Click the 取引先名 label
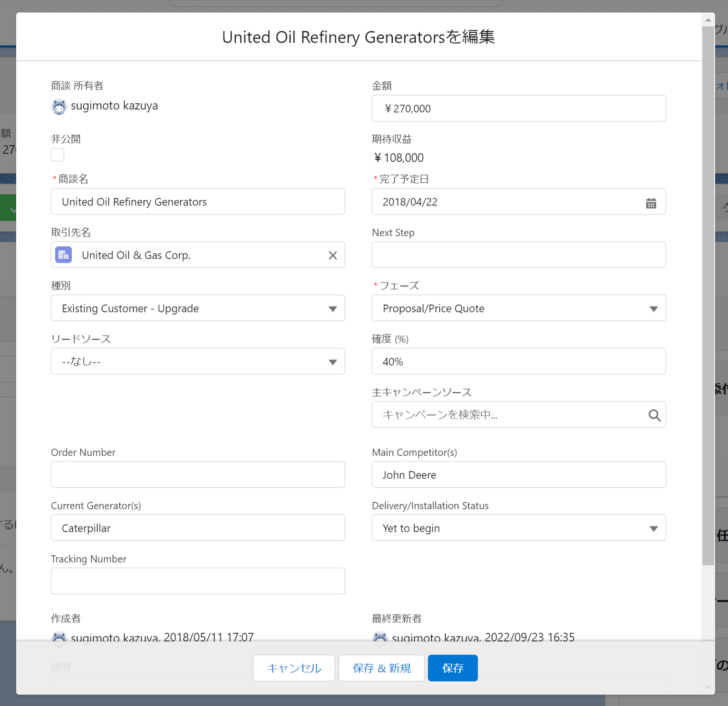Screen dimensions: 728x706 71,232
